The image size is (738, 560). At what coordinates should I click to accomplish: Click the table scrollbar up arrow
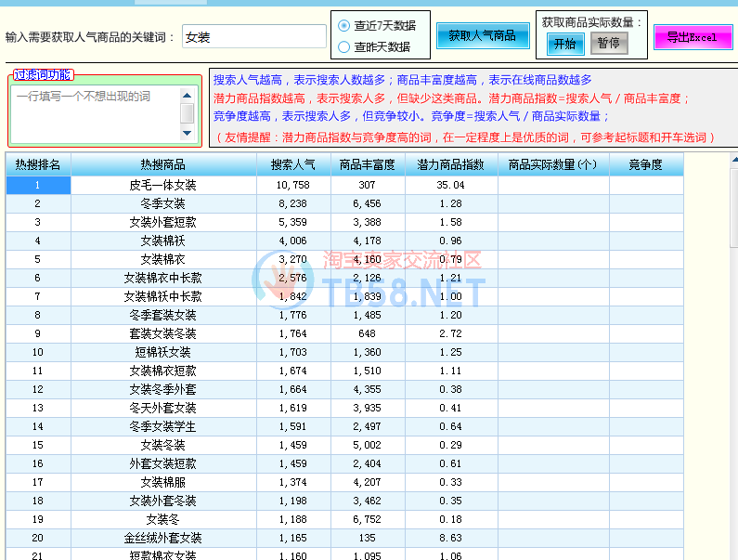(x=734, y=160)
